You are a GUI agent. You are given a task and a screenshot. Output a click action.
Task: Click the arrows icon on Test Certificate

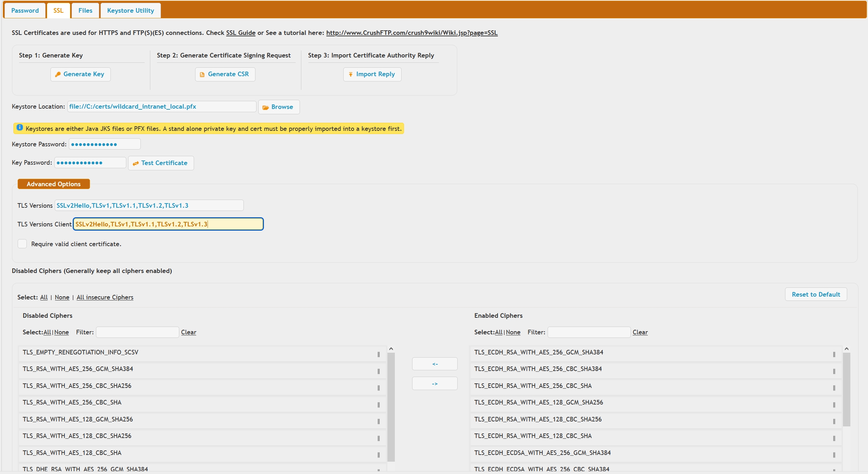tap(135, 163)
